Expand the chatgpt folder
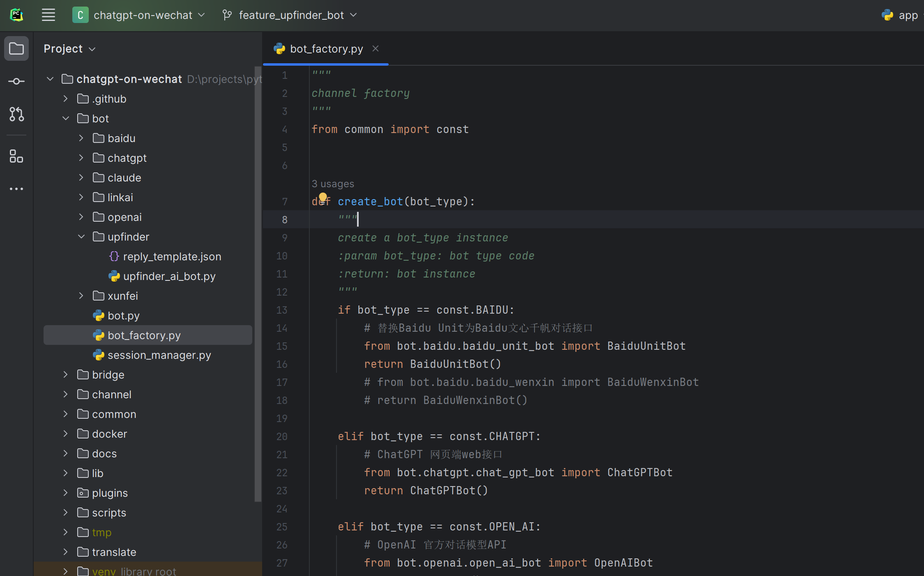 (x=81, y=158)
